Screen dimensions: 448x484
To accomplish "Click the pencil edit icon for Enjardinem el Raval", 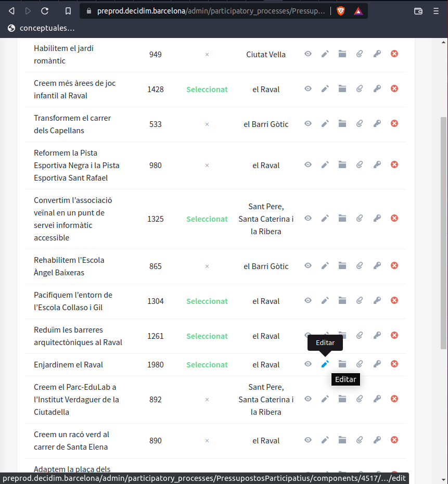I will pyautogui.click(x=325, y=364).
